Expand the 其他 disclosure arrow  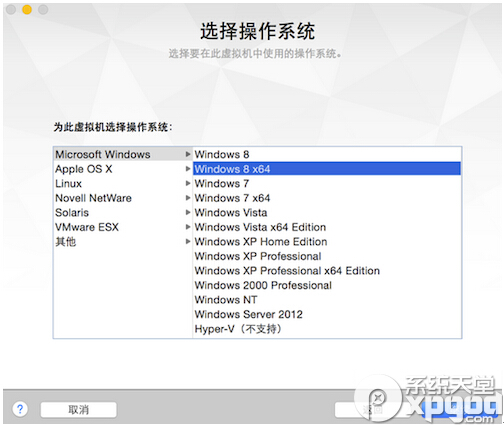(188, 241)
